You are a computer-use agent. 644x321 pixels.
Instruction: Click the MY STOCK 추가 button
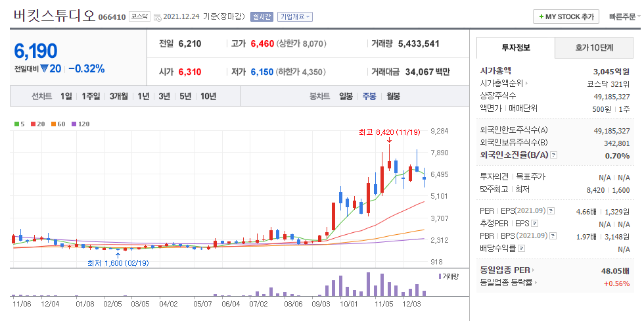pyautogui.click(x=566, y=17)
